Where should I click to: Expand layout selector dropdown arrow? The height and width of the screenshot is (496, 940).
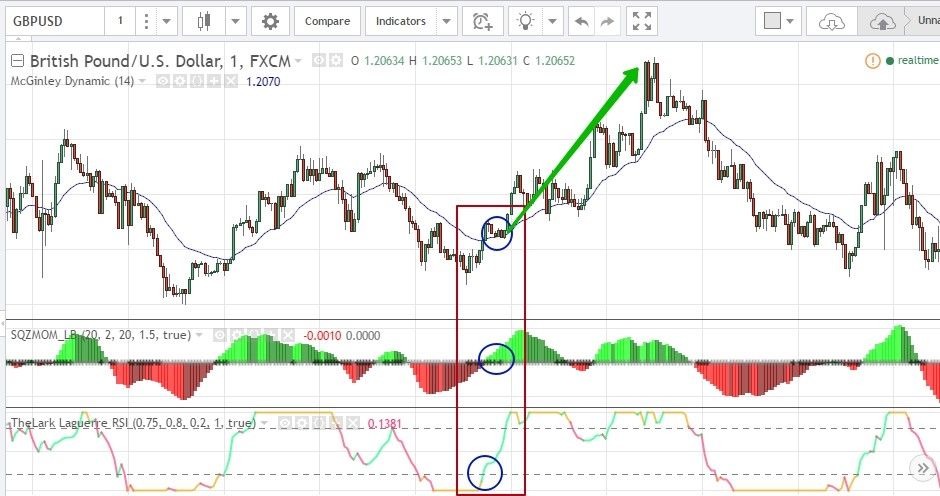coord(790,22)
